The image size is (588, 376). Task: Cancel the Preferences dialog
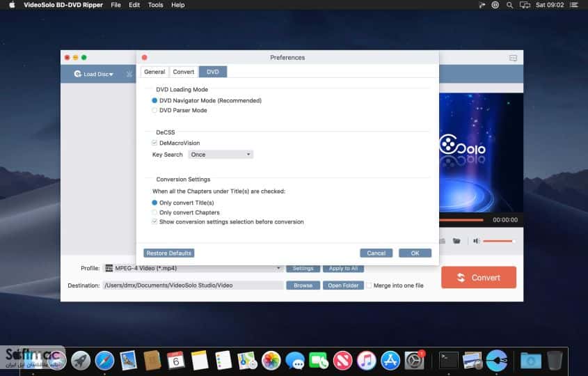pos(376,253)
